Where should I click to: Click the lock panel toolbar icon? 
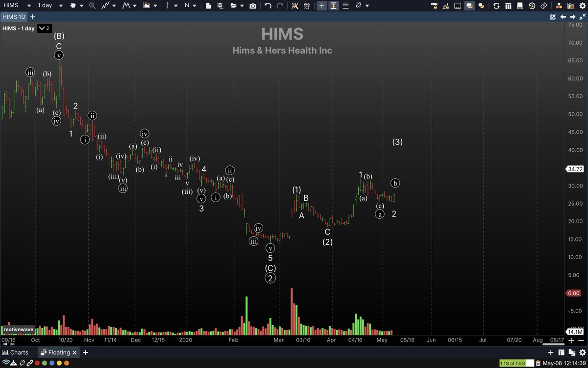pos(434,6)
